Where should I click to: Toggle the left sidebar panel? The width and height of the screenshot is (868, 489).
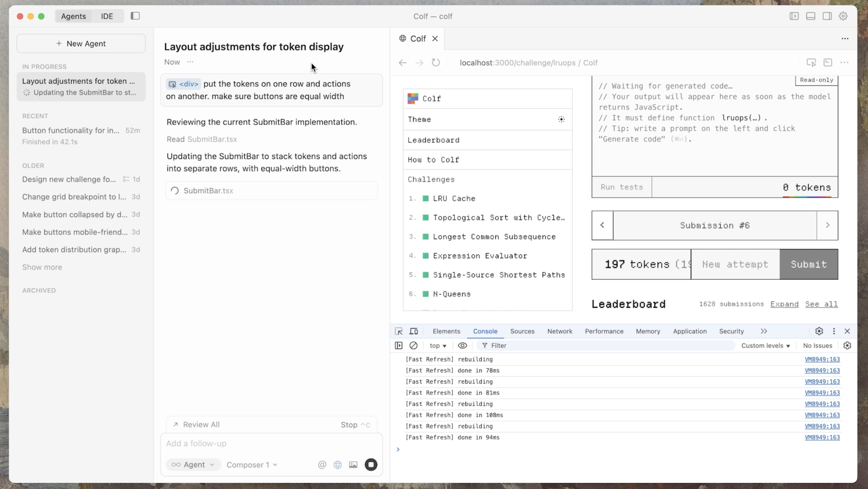coord(135,16)
